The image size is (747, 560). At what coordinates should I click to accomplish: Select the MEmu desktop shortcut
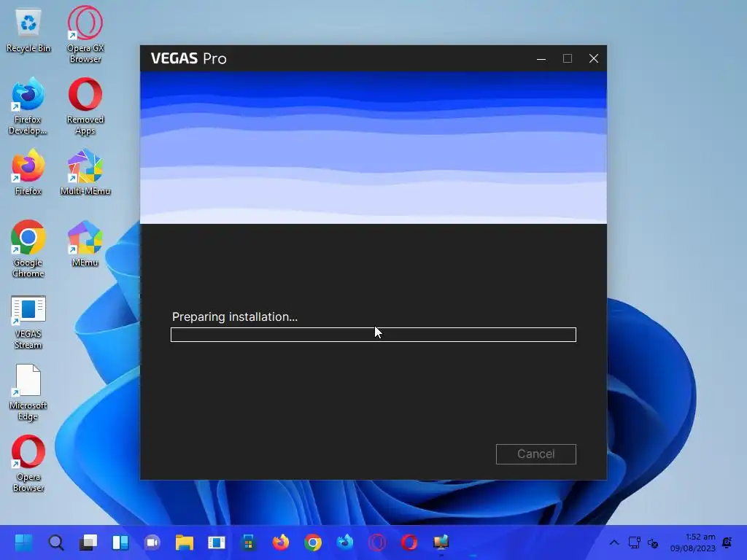coord(85,244)
